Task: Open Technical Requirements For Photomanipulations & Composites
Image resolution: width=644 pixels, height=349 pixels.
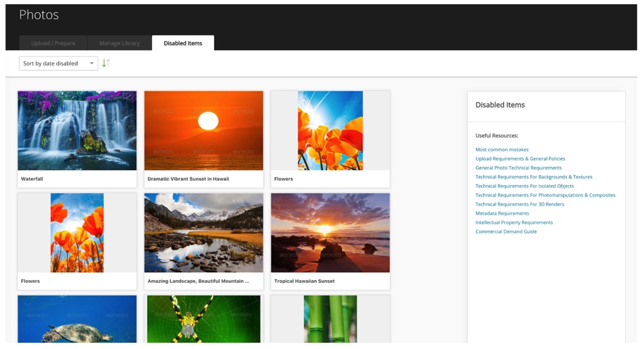Action: pos(545,195)
